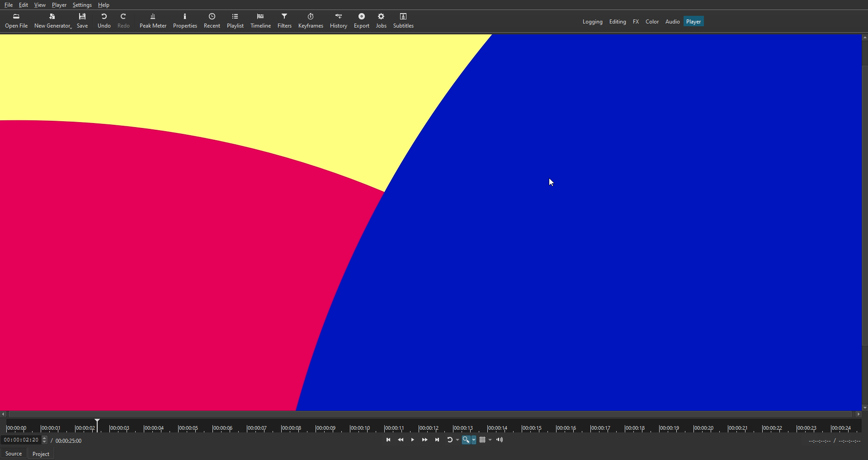The width and height of the screenshot is (868, 460).
Task: Expand the grid options dropdown arrow
Action: [x=490, y=440]
